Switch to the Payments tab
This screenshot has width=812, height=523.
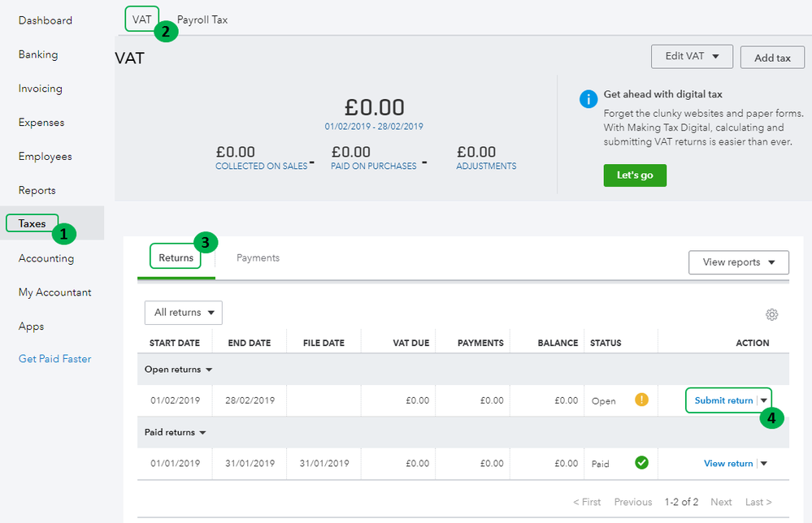point(258,258)
